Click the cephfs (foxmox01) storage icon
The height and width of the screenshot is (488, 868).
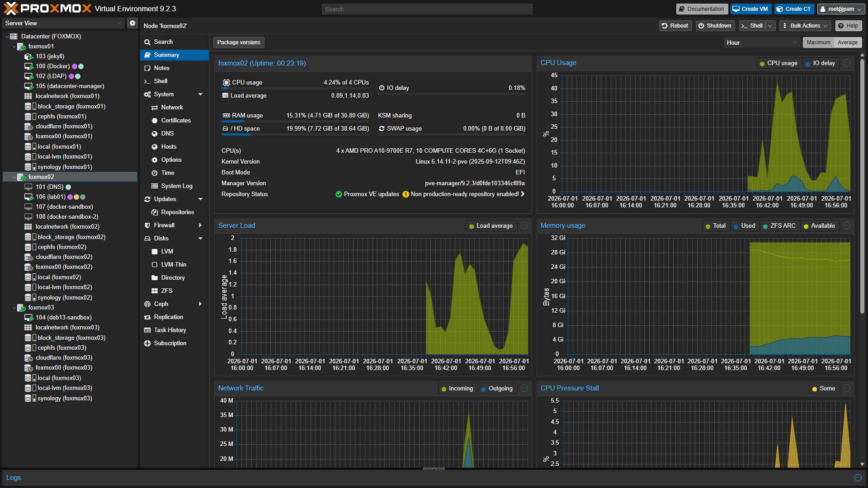tap(30, 117)
